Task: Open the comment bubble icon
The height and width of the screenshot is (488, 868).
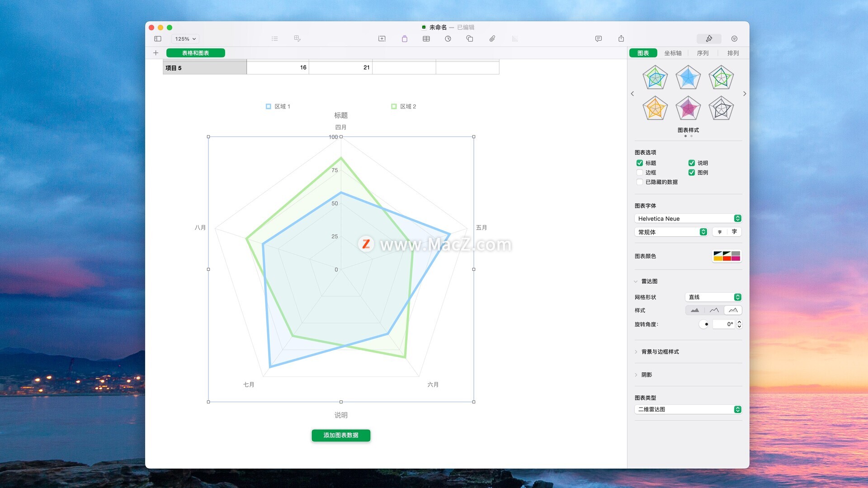Action: (598, 39)
